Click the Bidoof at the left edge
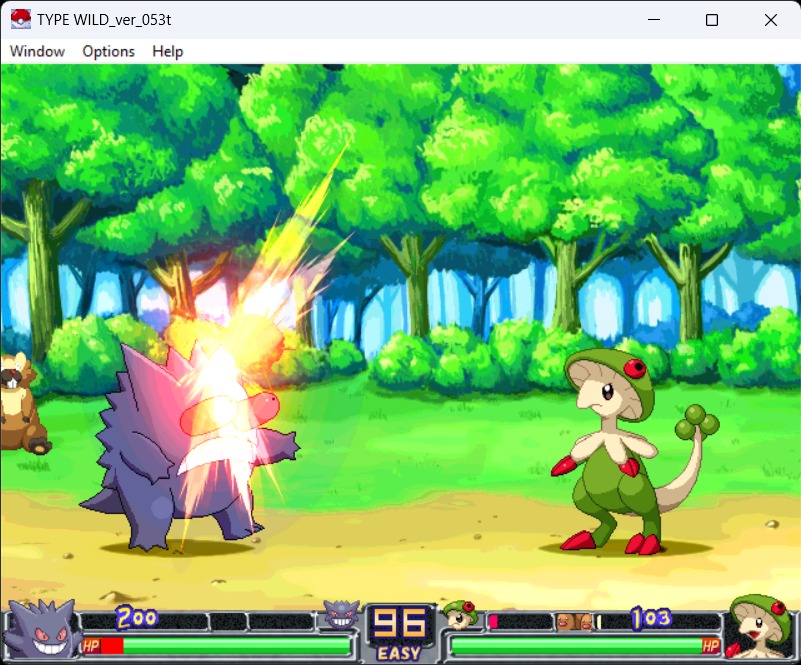The image size is (801, 665). (x=16, y=400)
